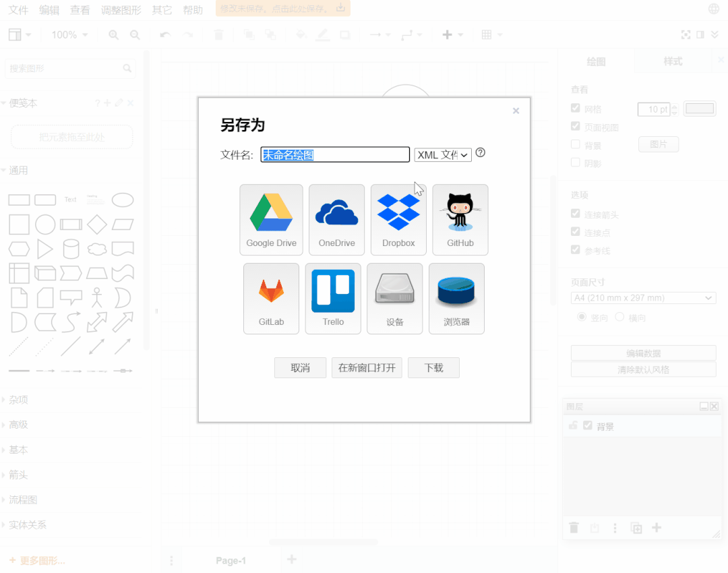Open fill color toolbar tool
Image resolution: width=728 pixels, height=573 pixels.
tap(301, 35)
